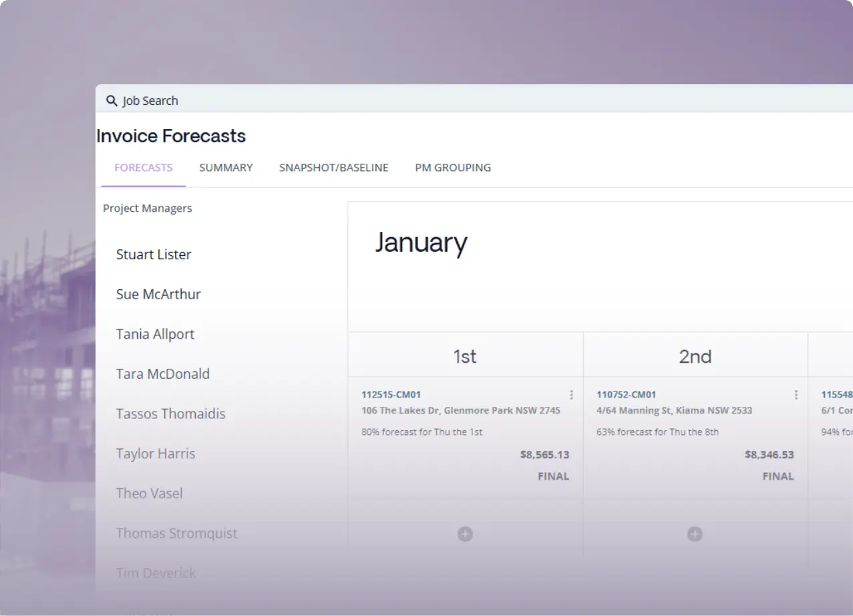Select Taylor Harris
Image resolution: width=853 pixels, height=616 pixels.
156,454
